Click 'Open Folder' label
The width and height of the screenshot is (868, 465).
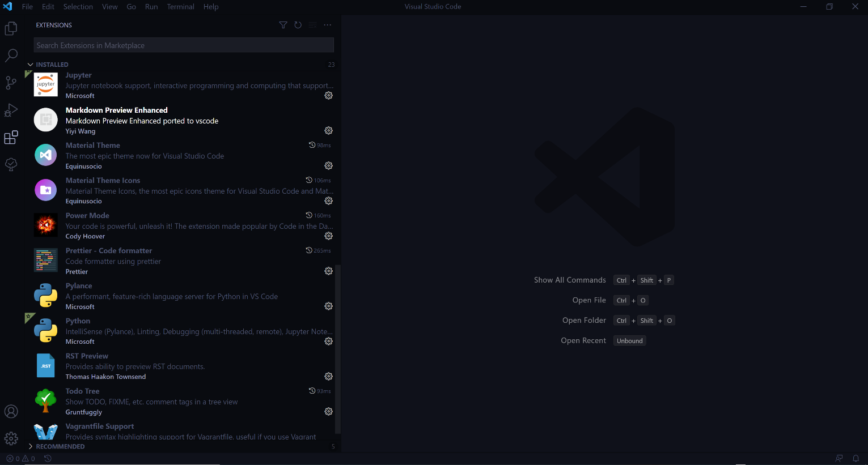pos(584,321)
